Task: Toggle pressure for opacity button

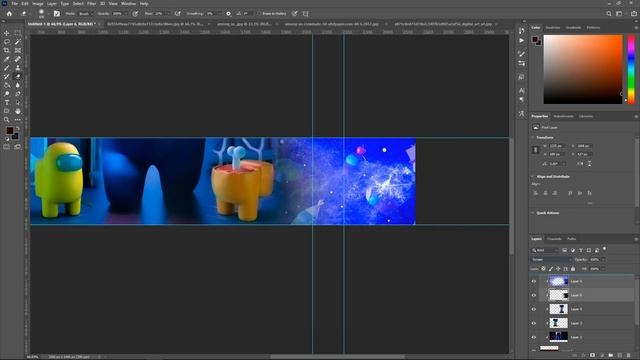Action: 135,13
